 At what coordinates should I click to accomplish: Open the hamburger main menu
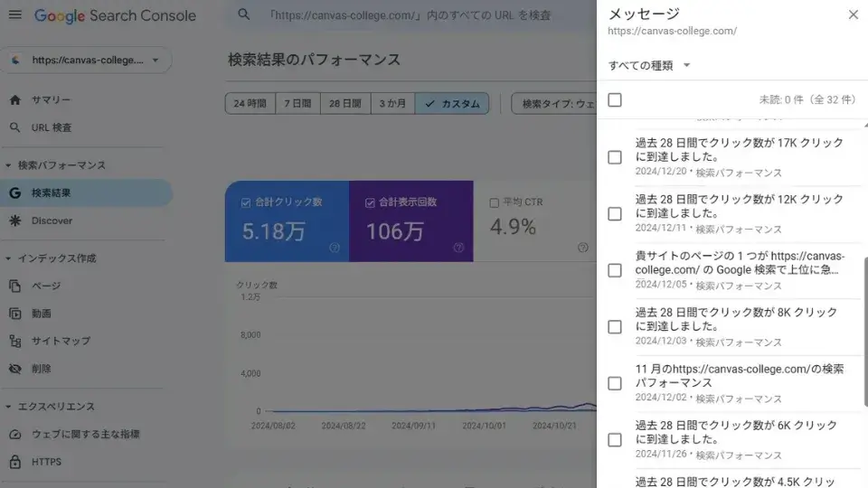pyautogui.click(x=15, y=15)
